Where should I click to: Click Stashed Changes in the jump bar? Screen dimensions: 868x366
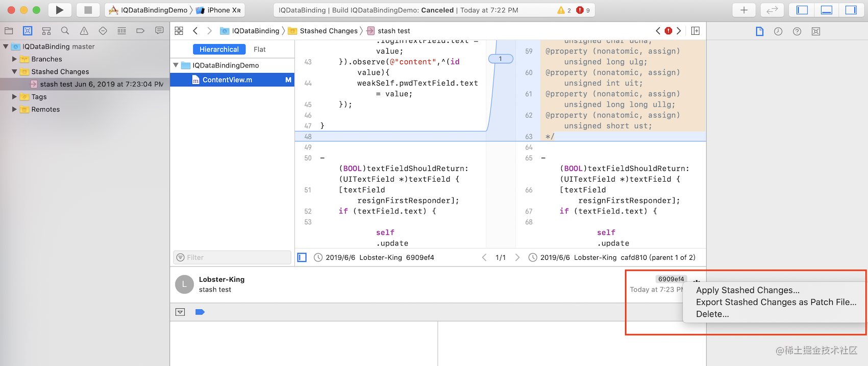click(x=323, y=31)
